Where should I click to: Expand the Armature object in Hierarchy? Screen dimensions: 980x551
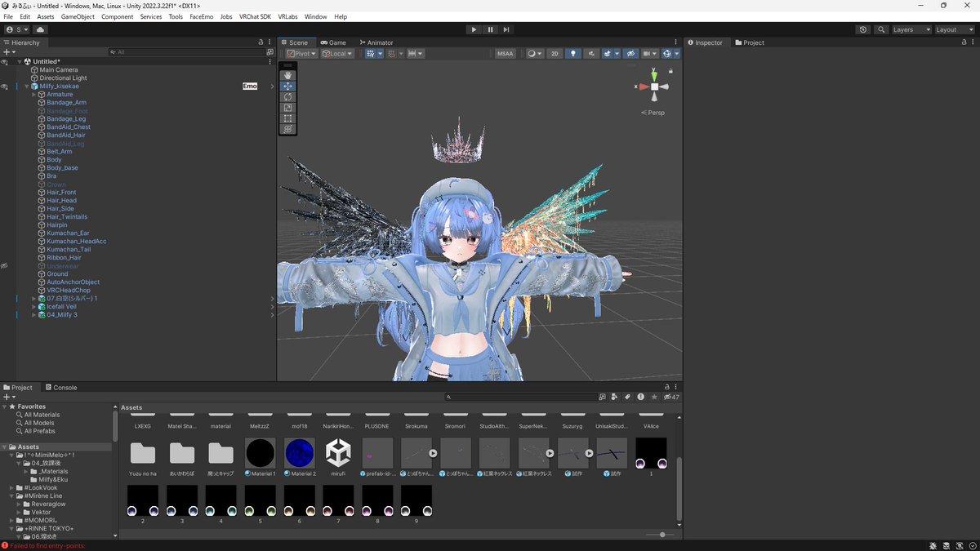(x=33, y=95)
